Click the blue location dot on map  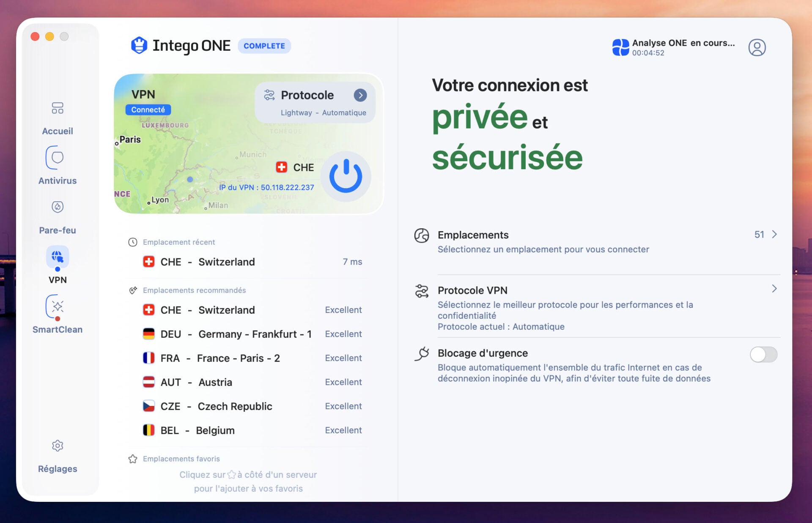(190, 180)
